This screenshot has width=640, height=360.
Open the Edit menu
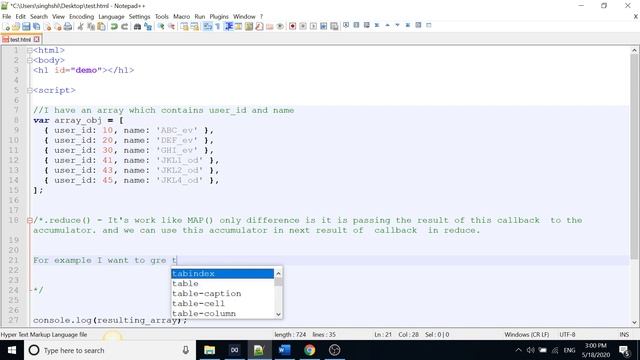[20, 16]
